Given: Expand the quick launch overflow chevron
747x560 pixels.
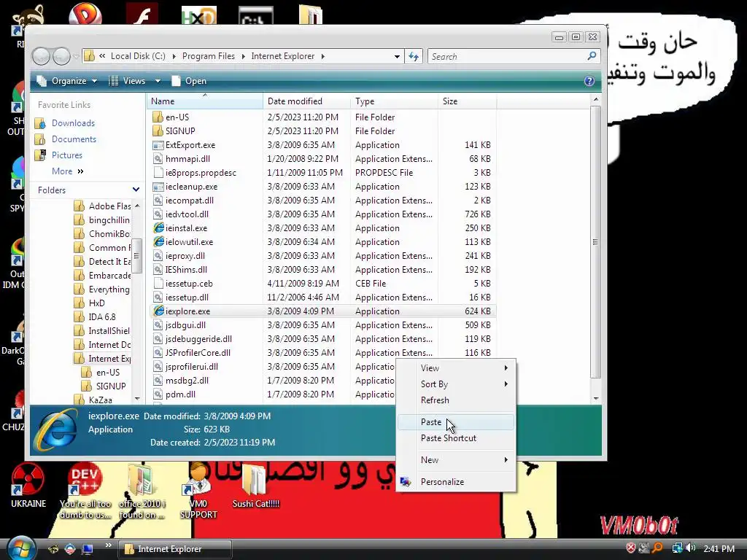Looking at the screenshot, I should (x=108, y=545).
